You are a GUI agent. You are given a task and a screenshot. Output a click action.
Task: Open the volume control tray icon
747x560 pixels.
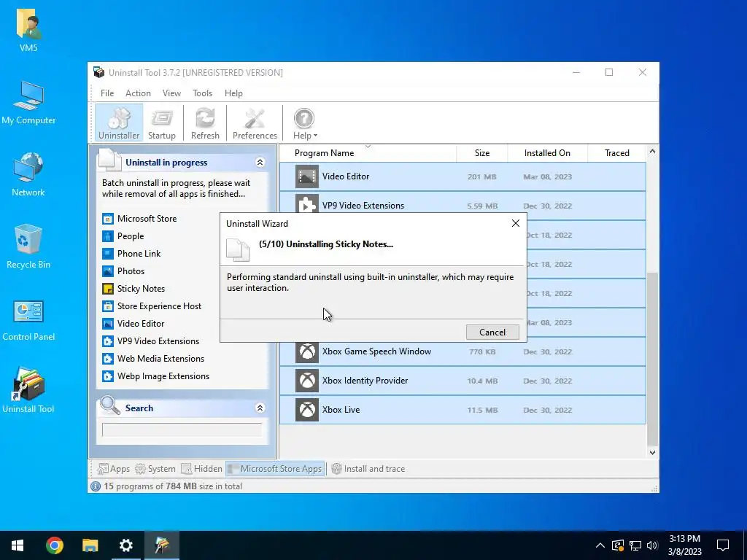click(x=652, y=545)
